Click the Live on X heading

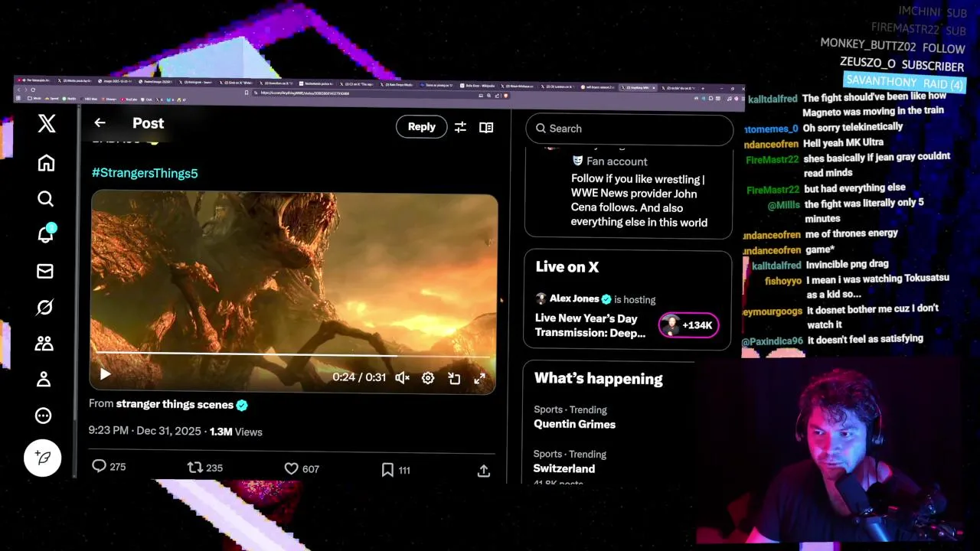point(567,267)
